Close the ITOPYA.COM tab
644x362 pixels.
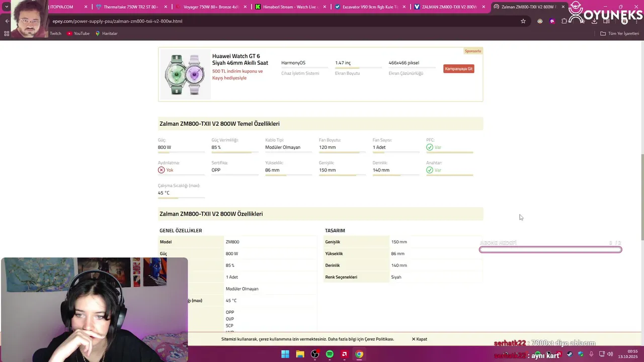86,7
